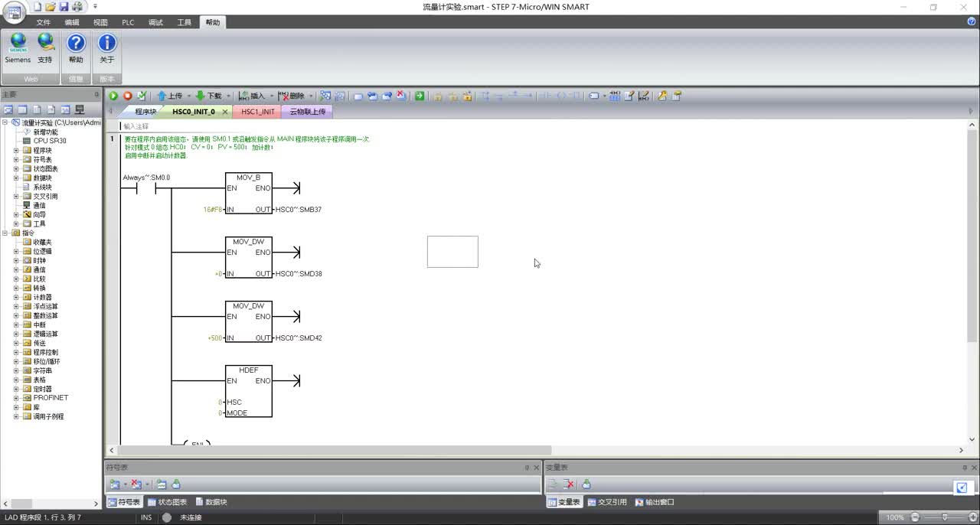Click the Open folder icon in quick access
The width and height of the screenshot is (980, 525).
click(51, 6)
